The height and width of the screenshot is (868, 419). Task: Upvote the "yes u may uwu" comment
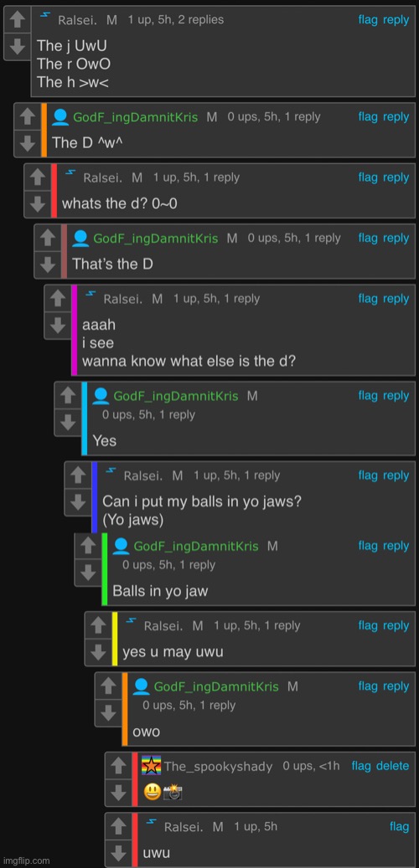98,625
